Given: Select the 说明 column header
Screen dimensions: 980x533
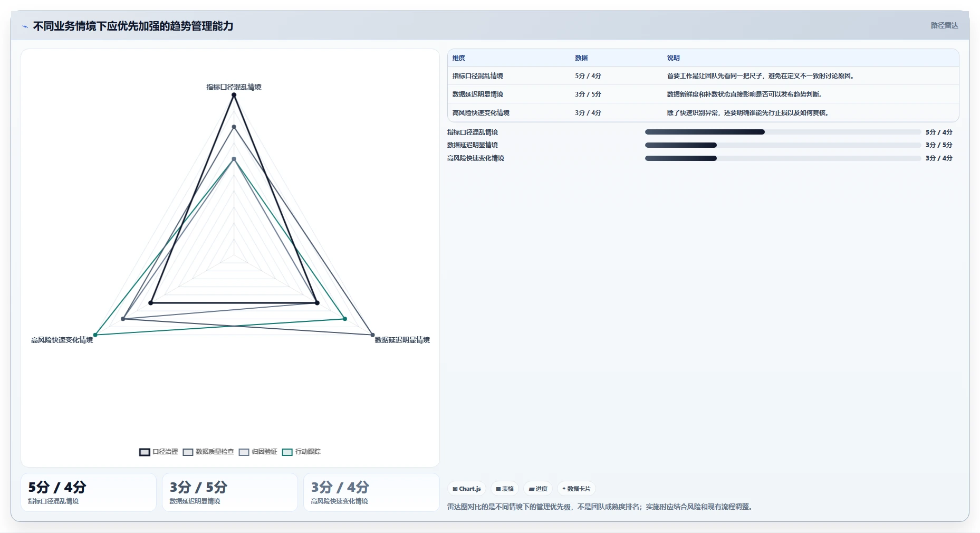Looking at the screenshot, I should point(673,58).
